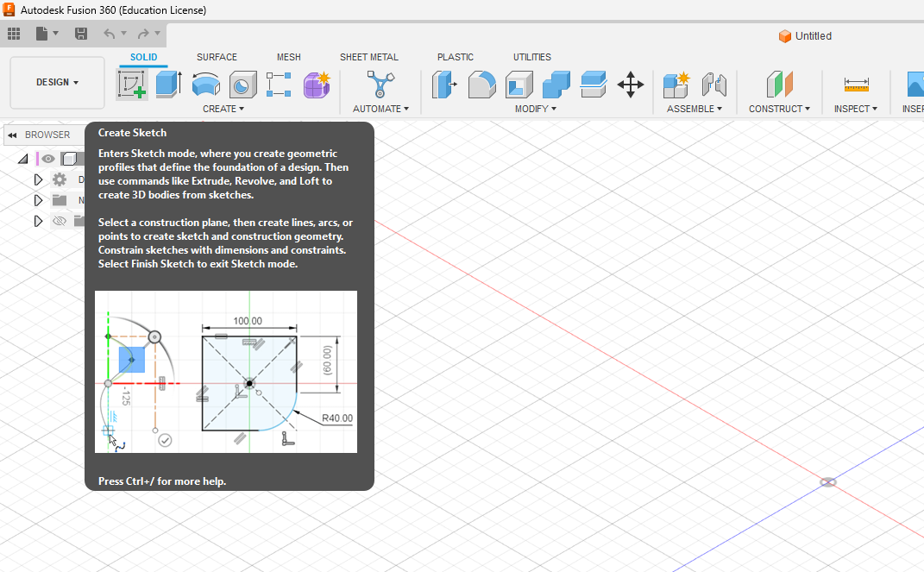This screenshot has width=924, height=572.
Task: Select the Revolve tool
Action: [205, 85]
